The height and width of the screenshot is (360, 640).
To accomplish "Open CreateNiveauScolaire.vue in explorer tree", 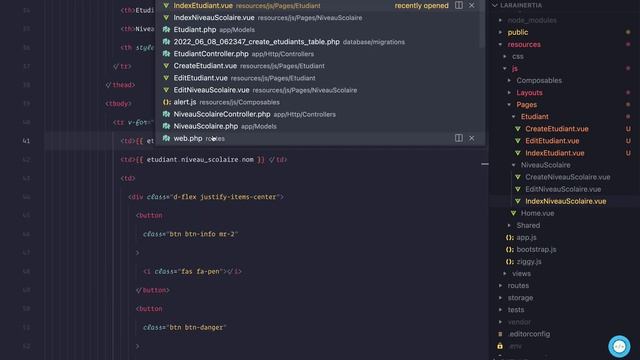I will 567,177.
